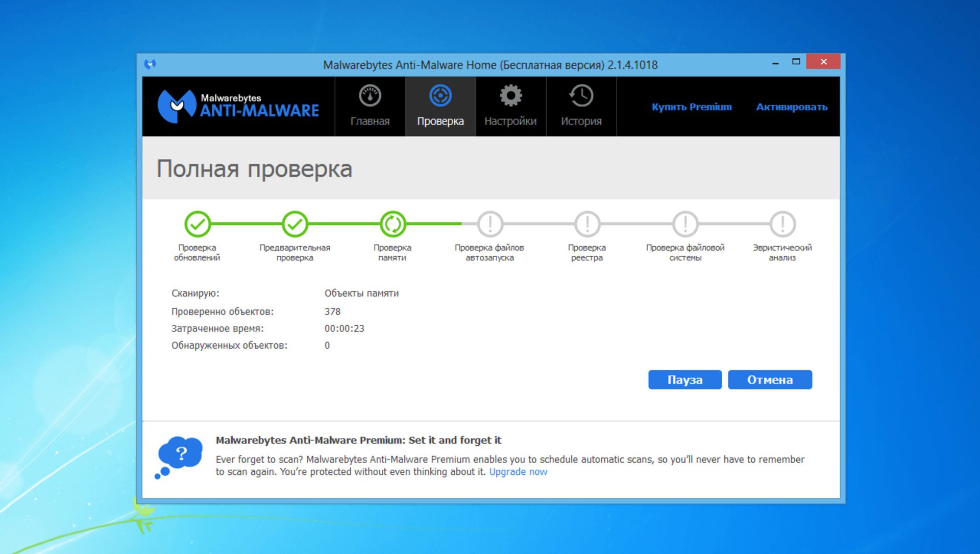Switch to the Главная tab

click(370, 121)
